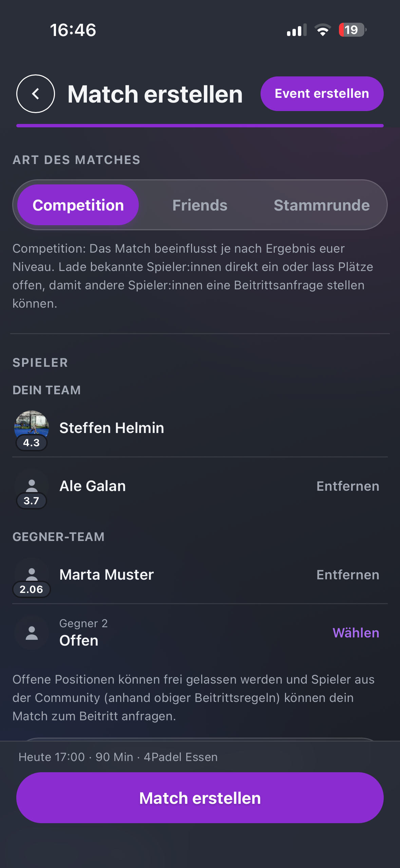This screenshot has width=400, height=868.
Task: Open the Heute 17:00 match summary line
Action: pos(118,757)
